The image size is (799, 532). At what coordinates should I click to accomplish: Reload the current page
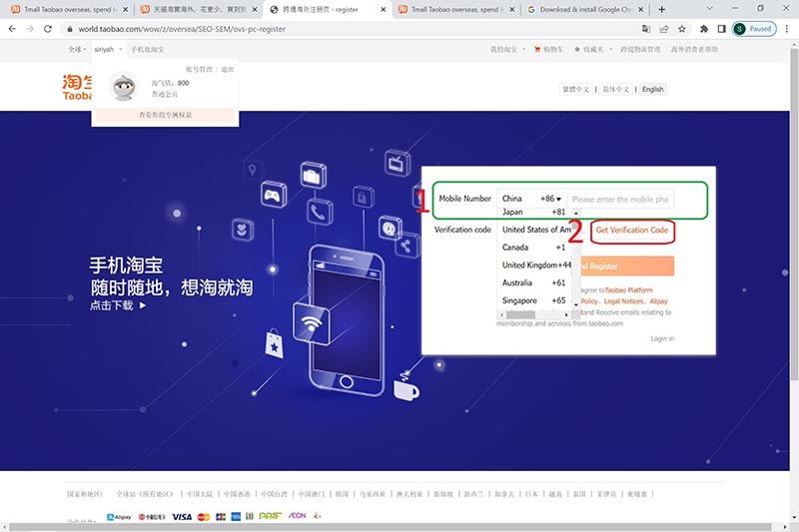(x=48, y=29)
